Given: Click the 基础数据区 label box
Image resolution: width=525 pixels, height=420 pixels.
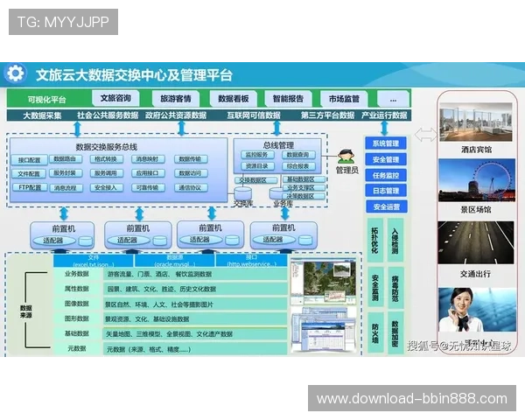Looking at the screenshot, I should tap(304, 179).
